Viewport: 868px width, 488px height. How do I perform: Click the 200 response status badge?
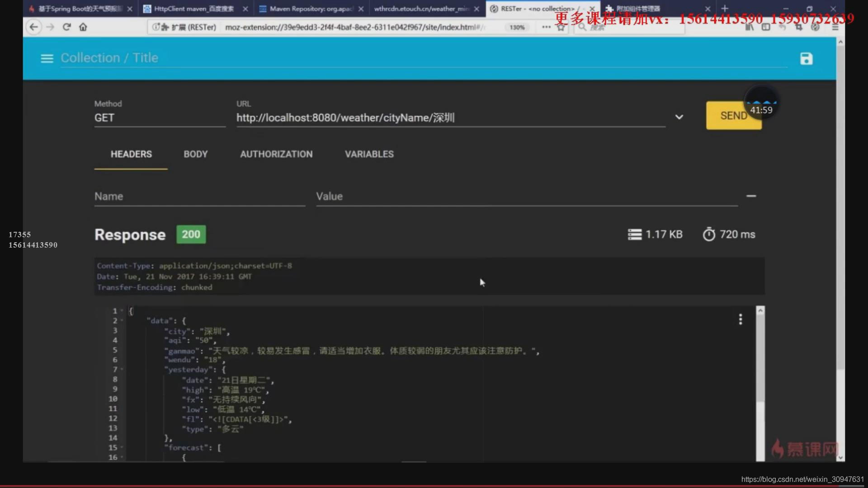pos(191,235)
